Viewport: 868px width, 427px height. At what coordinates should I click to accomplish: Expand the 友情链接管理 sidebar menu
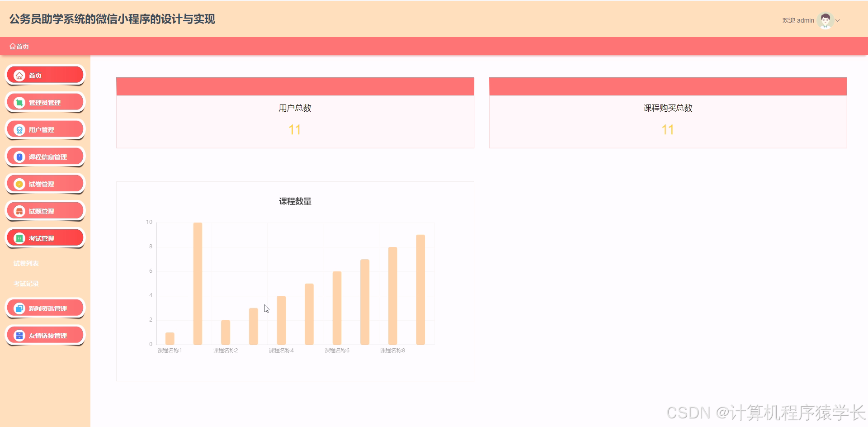pos(45,335)
